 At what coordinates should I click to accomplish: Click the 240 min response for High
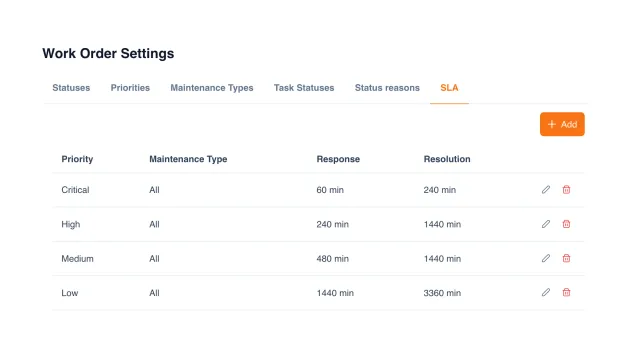[x=333, y=224]
